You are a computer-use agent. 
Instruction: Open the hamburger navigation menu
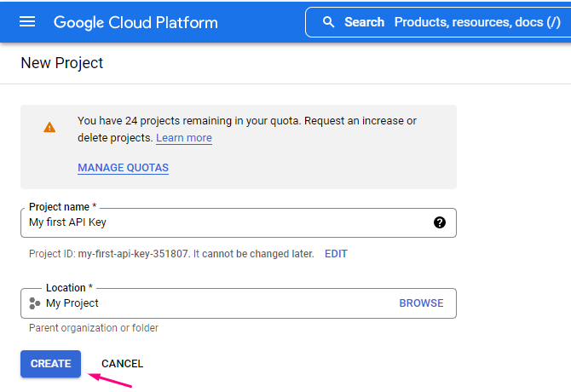coord(27,22)
